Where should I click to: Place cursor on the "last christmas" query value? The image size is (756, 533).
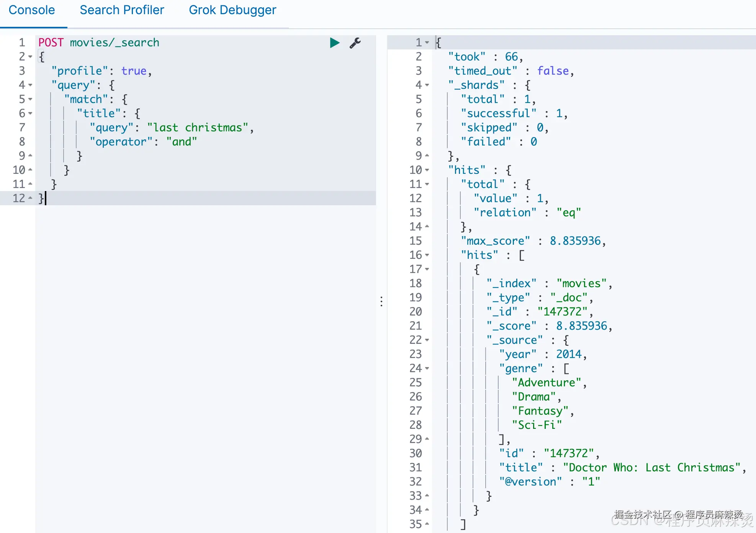tap(198, 128)
